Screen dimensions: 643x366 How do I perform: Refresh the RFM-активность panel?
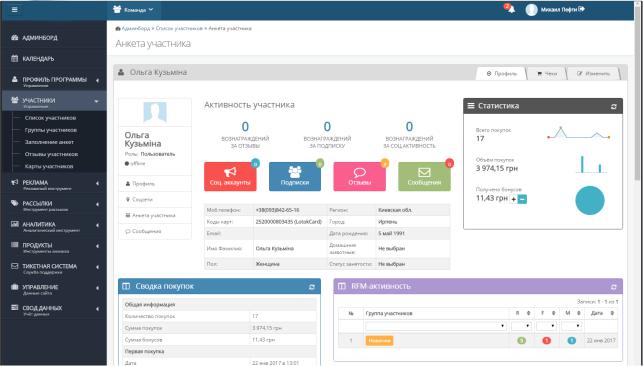[613, 287]
